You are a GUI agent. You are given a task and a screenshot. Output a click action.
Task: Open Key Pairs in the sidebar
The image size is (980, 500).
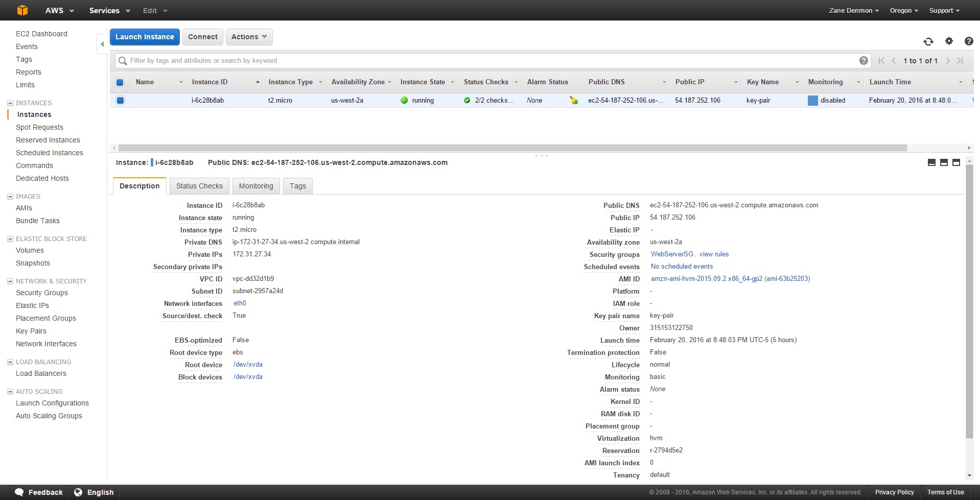click(31, 331)
